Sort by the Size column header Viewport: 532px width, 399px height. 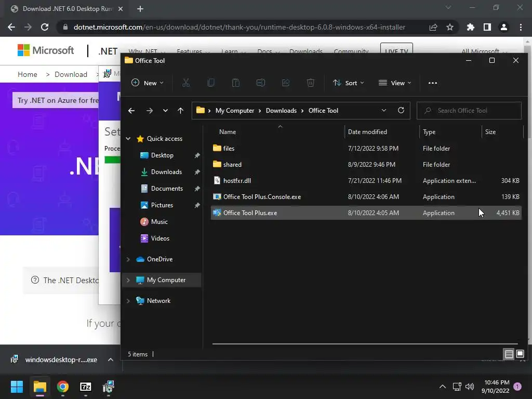click(x=490, y=131)
